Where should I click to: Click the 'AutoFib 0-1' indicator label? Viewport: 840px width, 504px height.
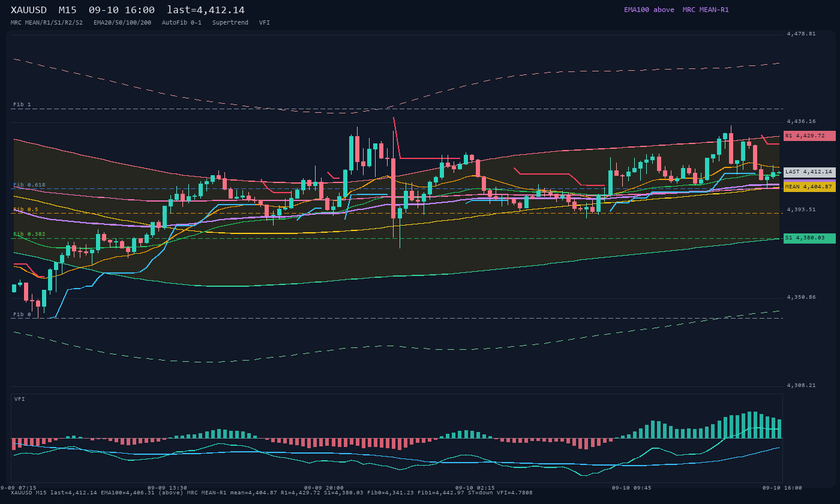point(182,23)
